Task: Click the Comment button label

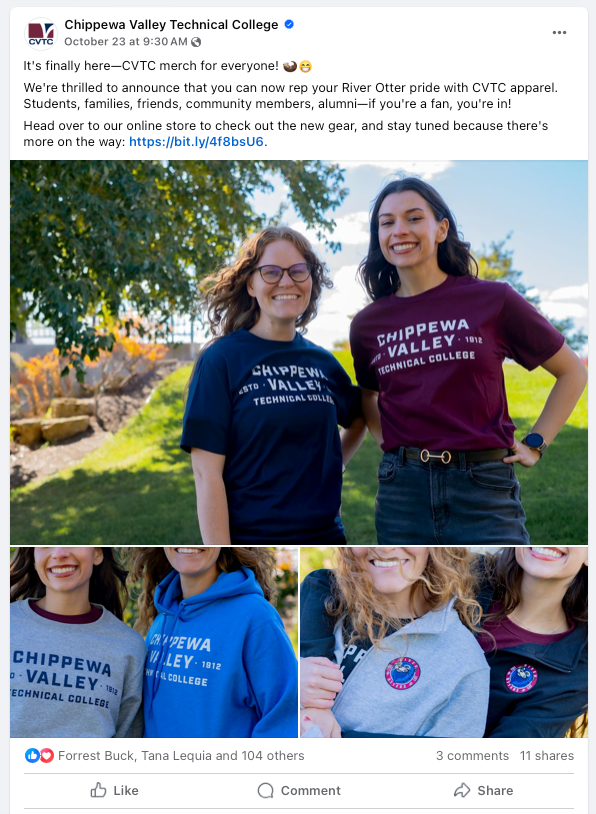Action: click(310, 790)
